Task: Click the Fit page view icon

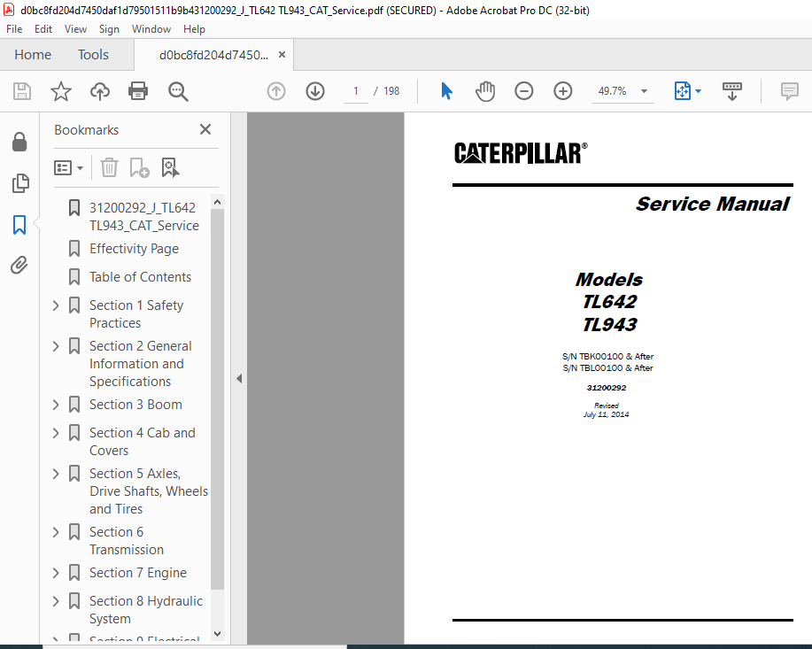Action: pos(682,91)
